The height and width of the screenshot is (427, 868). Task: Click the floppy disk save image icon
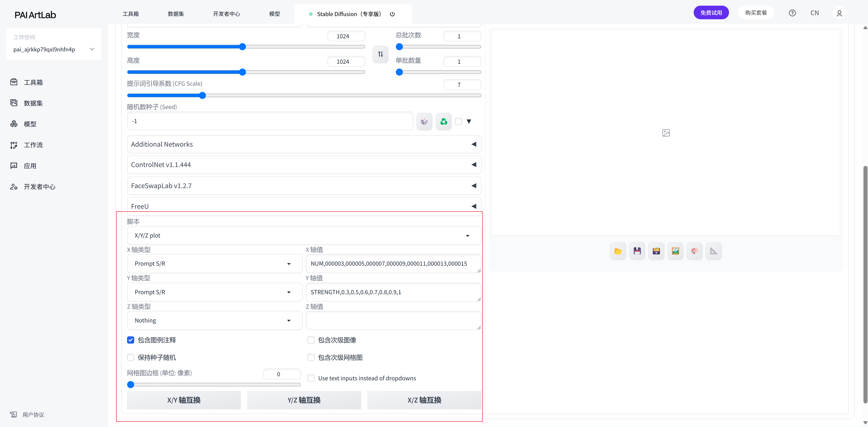click(637, 251)
